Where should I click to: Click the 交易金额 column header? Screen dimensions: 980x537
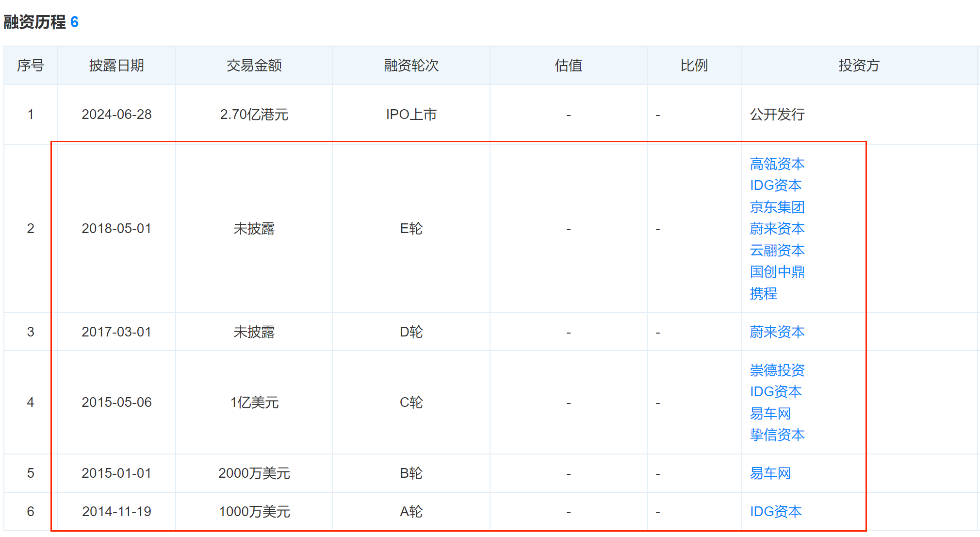(254, 66)
